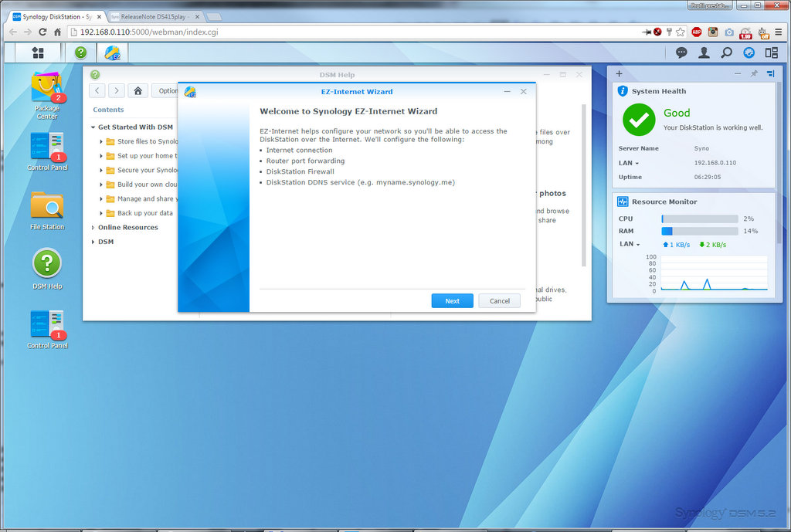Switch to Synology DiskStation browser tab
The image size is (791, 532).
click(57, 17)
